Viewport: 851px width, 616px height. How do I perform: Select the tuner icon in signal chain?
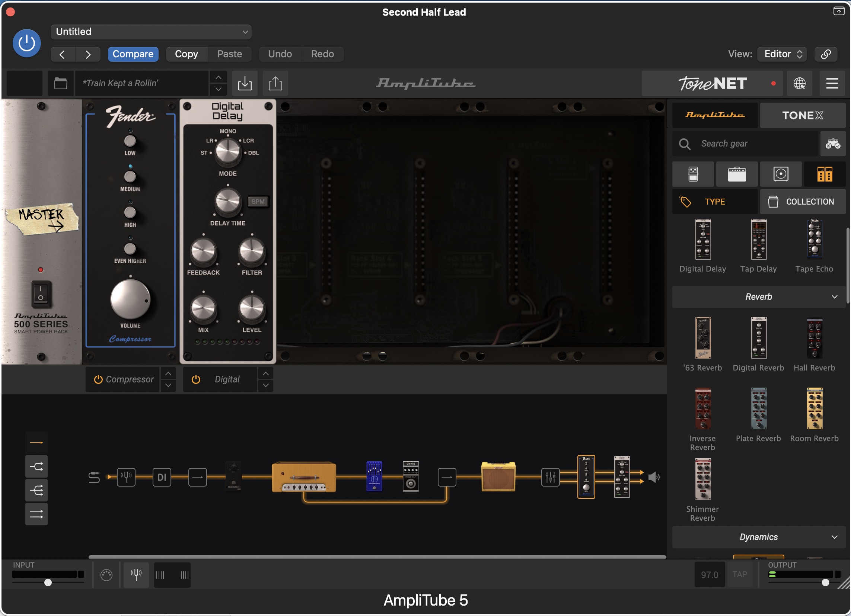126,477
